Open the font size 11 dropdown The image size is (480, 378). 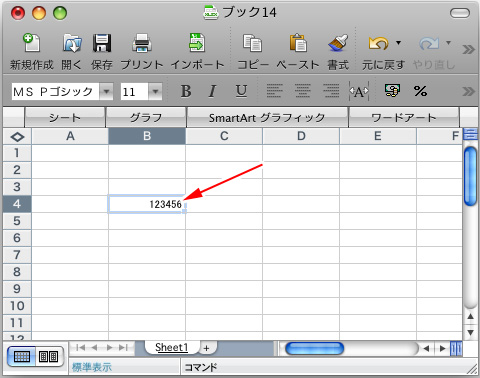coord(155,91)
